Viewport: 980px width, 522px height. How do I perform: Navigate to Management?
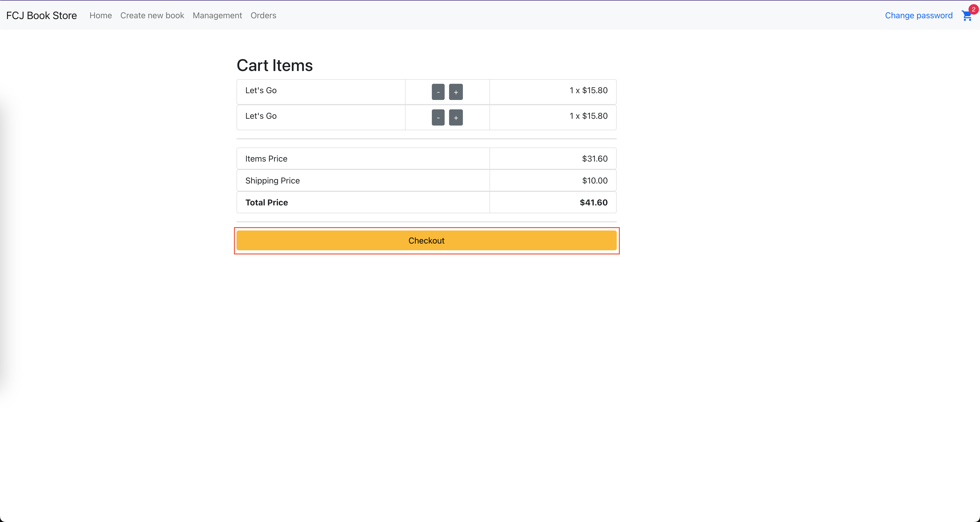[x=217, y=15]
